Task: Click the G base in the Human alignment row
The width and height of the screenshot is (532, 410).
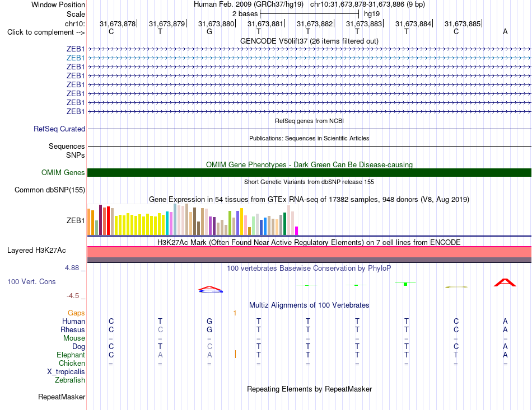Action: point(209,321)
